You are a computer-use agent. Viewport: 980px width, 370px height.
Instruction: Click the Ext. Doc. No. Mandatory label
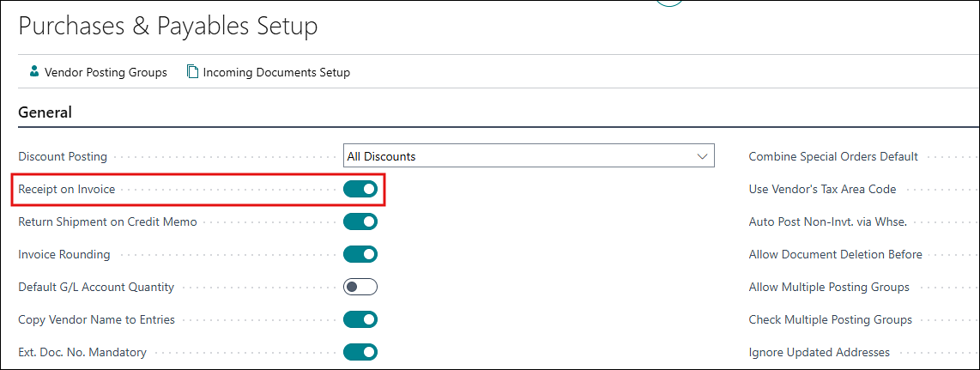(82, 352)
